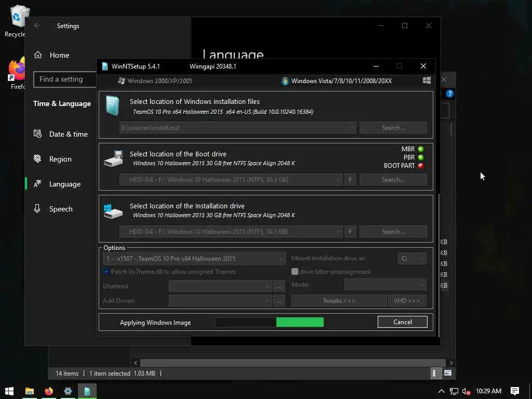This screenshot has width=532, height=399.
Task: Click the Tweaks >>> button
Action: (x=339, y=301)
